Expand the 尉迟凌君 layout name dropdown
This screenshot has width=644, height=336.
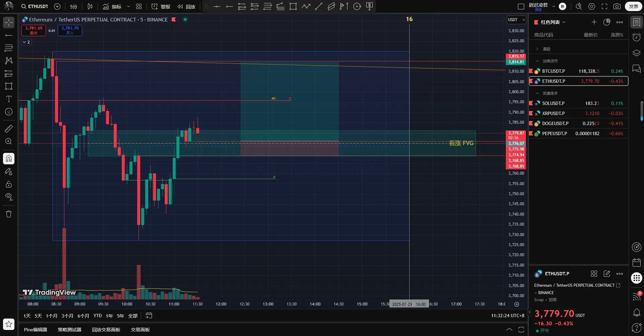554,6
